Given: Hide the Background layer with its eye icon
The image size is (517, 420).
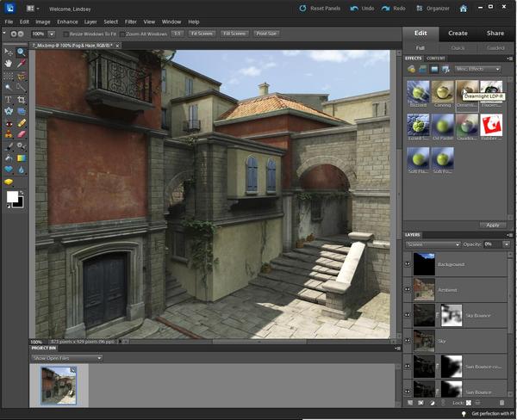Looking at the screenshot, I should point(408,264).
